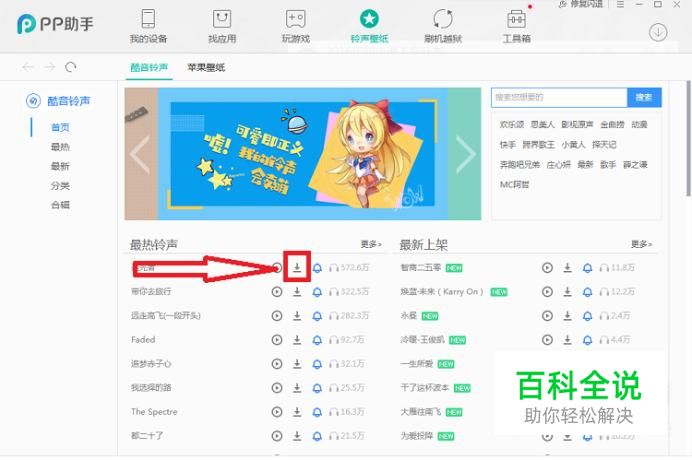692x460 pixels.
Task: Click the bell icon for Karry On
Action: click(587, 292)
